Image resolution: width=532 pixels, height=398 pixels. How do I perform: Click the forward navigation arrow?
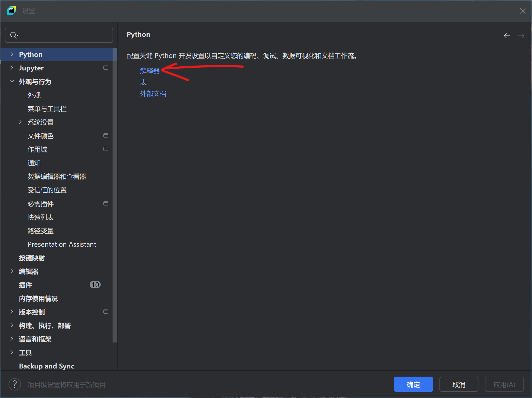tap(521, 36)
